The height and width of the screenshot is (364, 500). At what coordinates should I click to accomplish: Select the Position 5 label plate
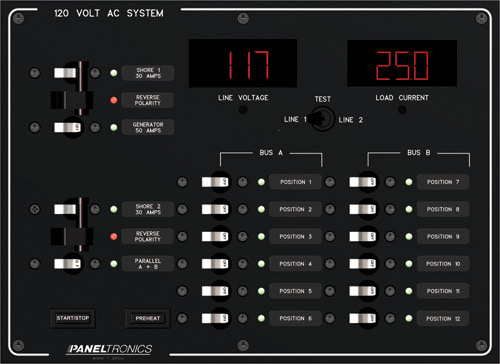pyautogui.click(x=295, y=291)
